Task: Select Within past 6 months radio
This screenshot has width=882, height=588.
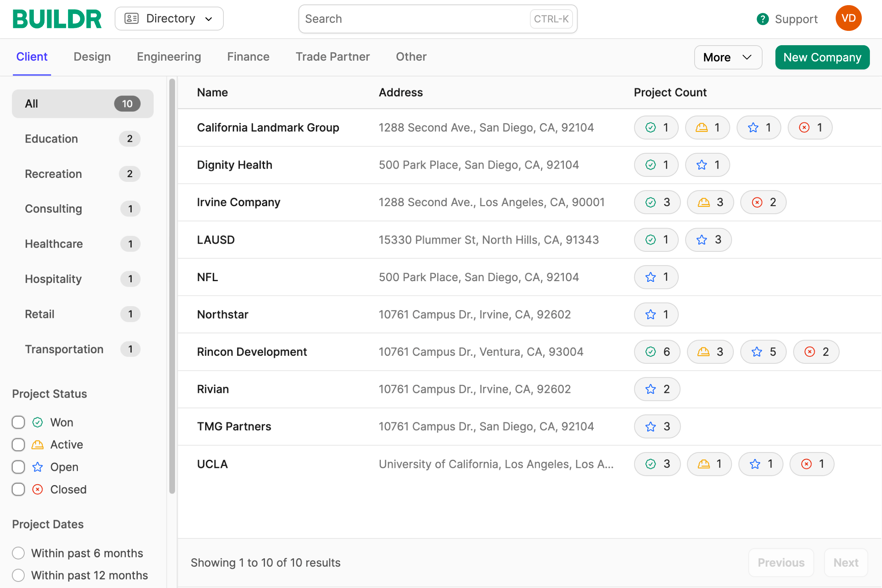Action: 18,553
